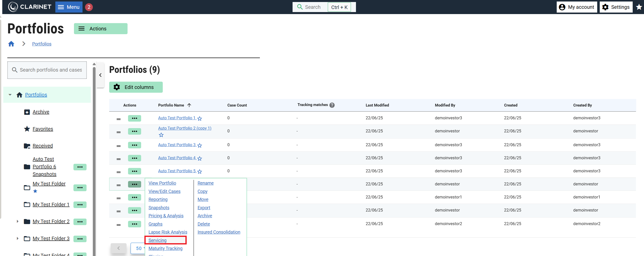Screen dimensions: 644x256
Task: Click the Edit columns button
Action: (136, 87)
